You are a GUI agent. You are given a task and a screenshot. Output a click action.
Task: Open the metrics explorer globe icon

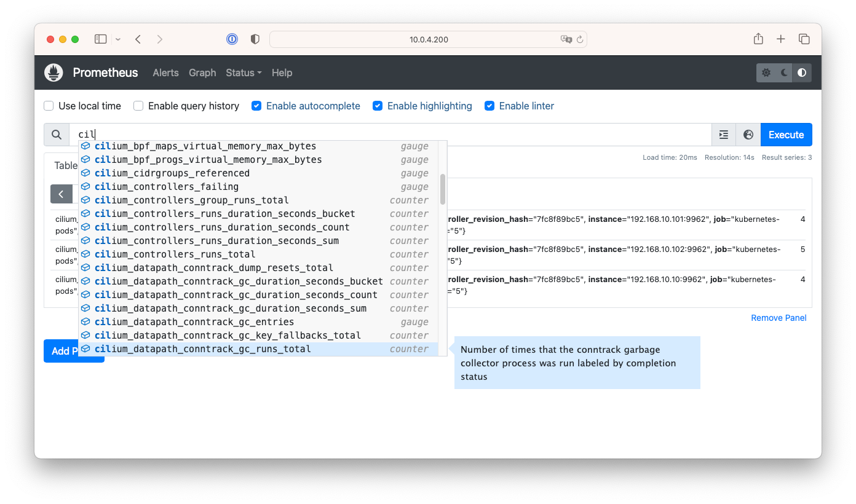pyautogui.click(x=748, y=135)
